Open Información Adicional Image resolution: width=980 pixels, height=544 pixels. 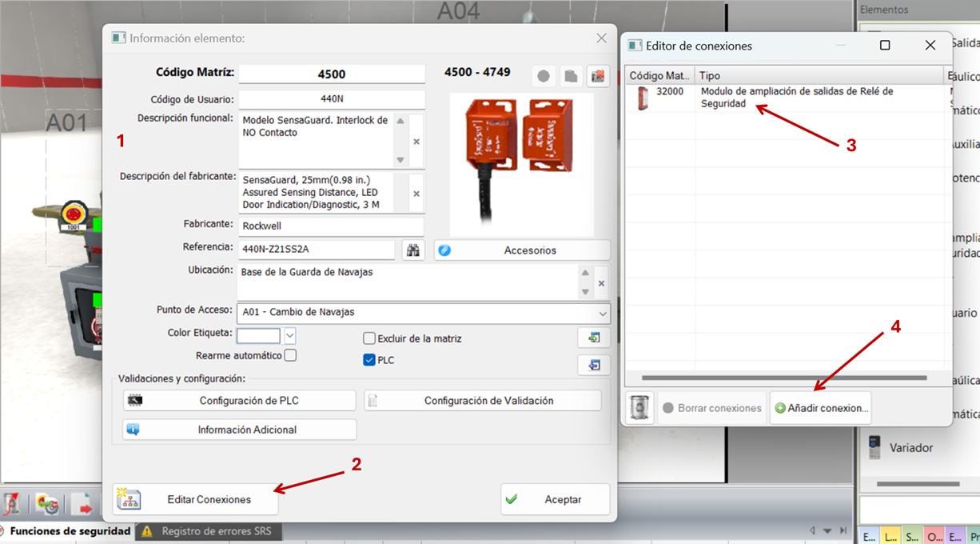[x=239, y=430]
